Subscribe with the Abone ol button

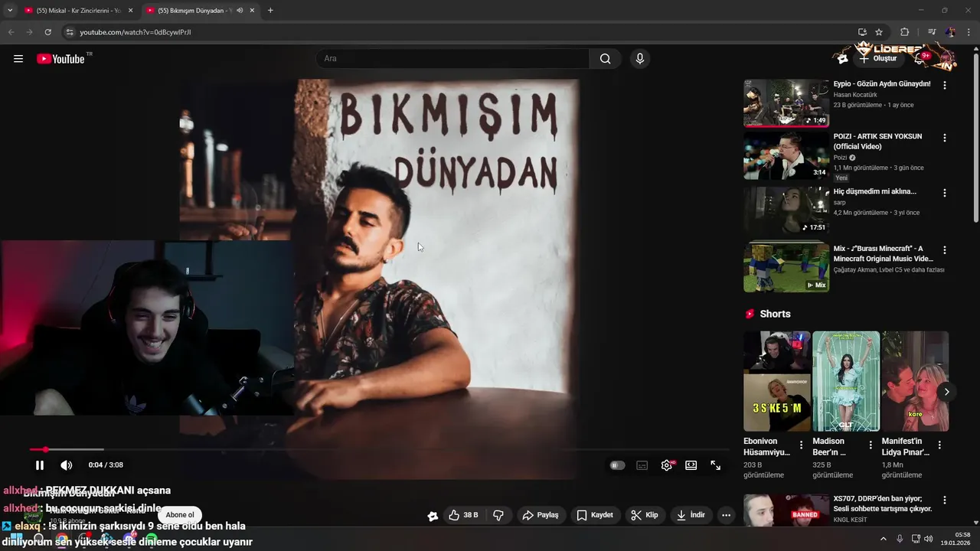180,515
